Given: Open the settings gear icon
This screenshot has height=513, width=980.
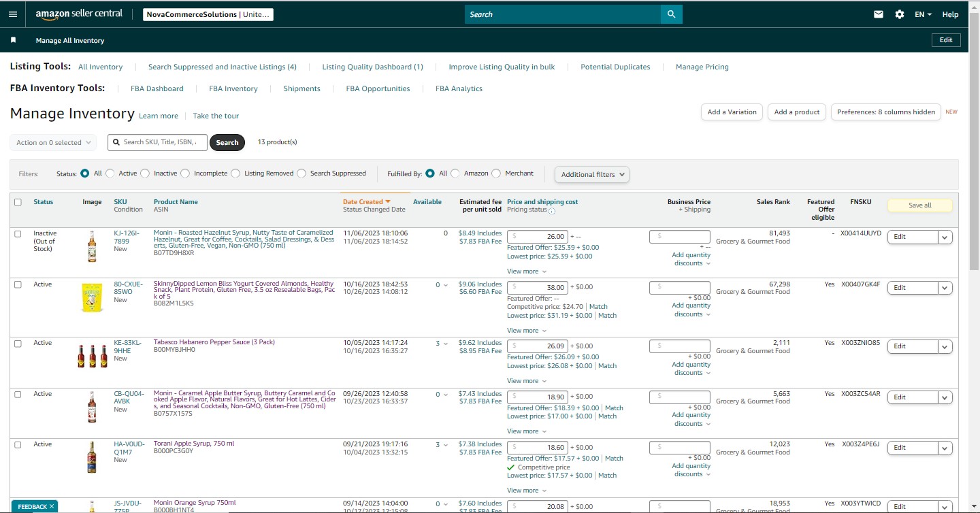Looking at the screenshot, I should [900, 14].
